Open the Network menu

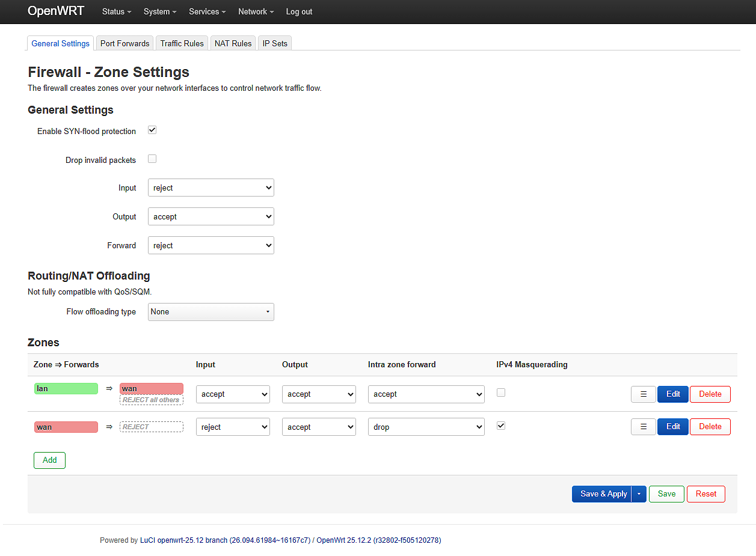pyautogui.click(x=256, y=11)
